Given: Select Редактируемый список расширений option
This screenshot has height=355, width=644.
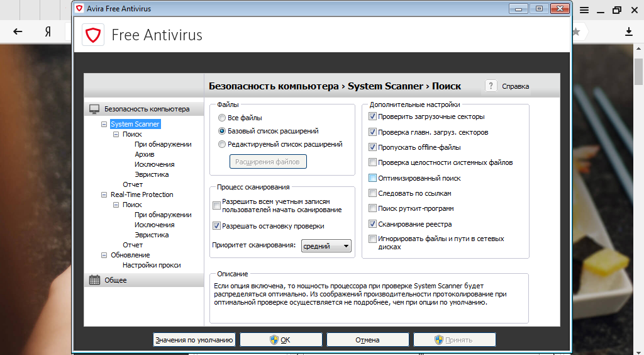Looking at the screenshot, I should click(x=222, y=144).
